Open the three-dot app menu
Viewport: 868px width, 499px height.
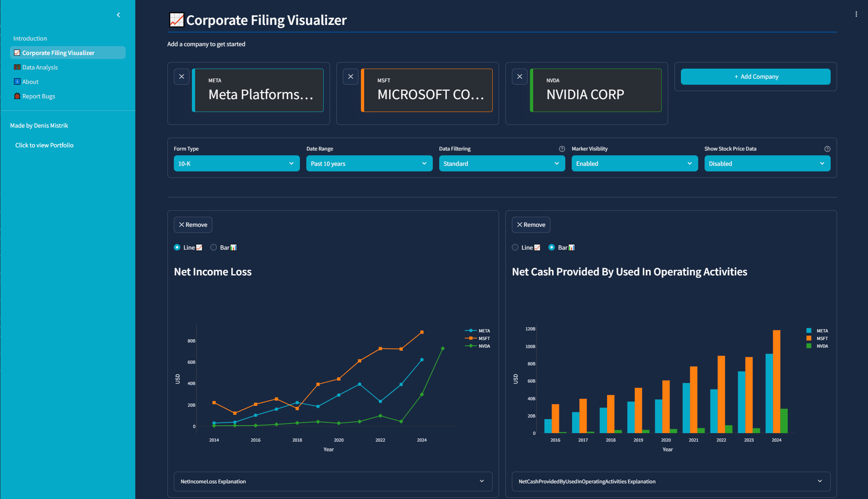pyautogui.click(x=856, y=14)
